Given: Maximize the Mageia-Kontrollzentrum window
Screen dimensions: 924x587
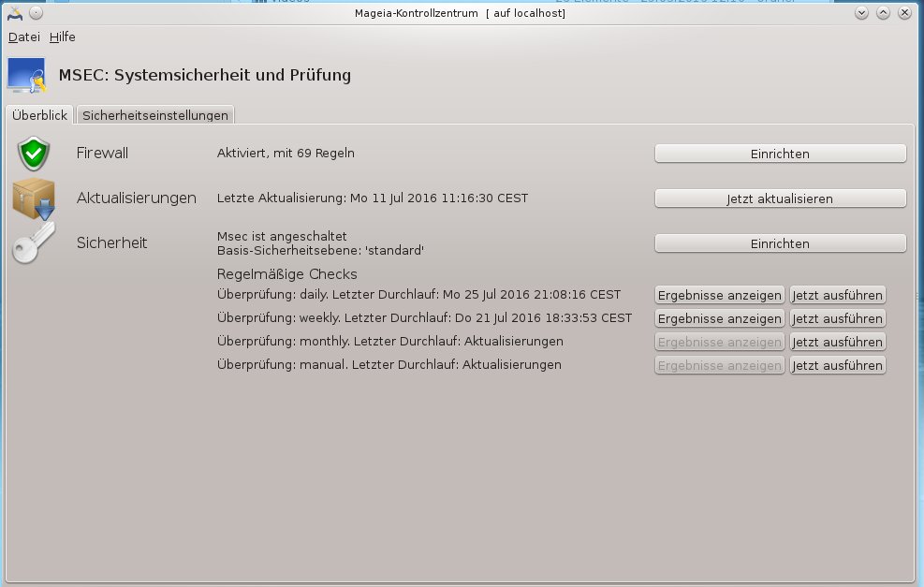Looking at the screenshot, I should click(883, 13).
